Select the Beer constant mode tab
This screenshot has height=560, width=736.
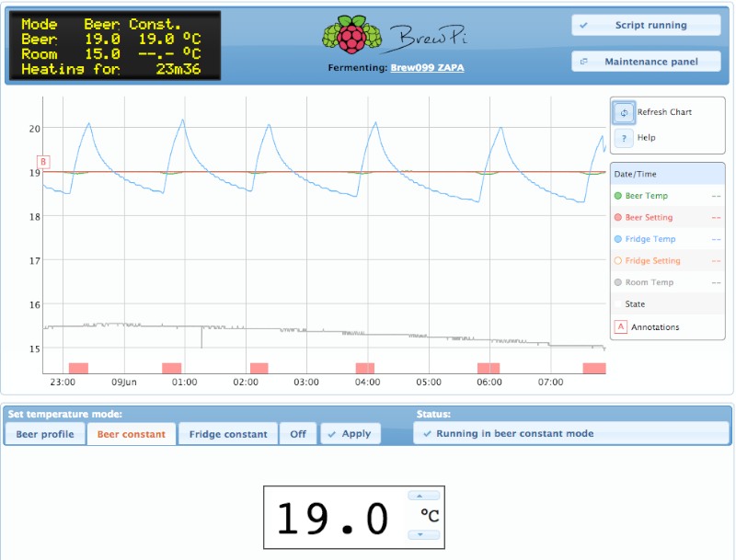pos(132,434)
